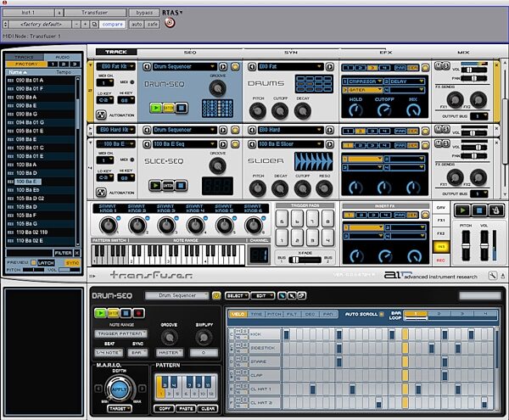
Task: Click the master hand/drag icon button
Action: click(495, 210)
